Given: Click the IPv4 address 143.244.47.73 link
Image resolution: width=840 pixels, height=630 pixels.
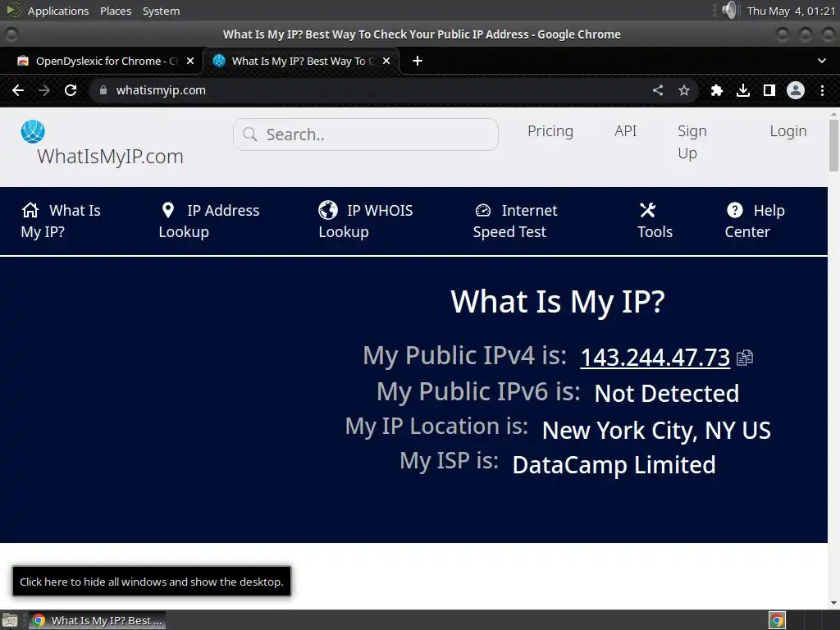Looking at the screenshot, I should 655,358.
